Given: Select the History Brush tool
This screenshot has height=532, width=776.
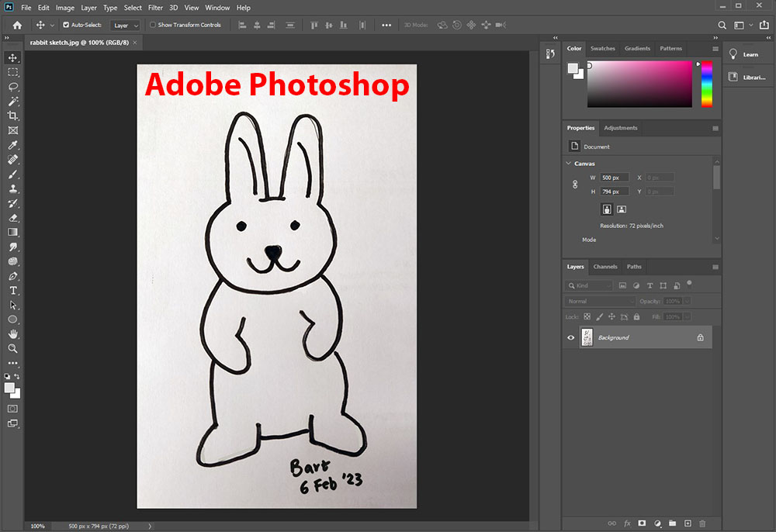Looking at the screenshot, I should [x=13, y=203].
